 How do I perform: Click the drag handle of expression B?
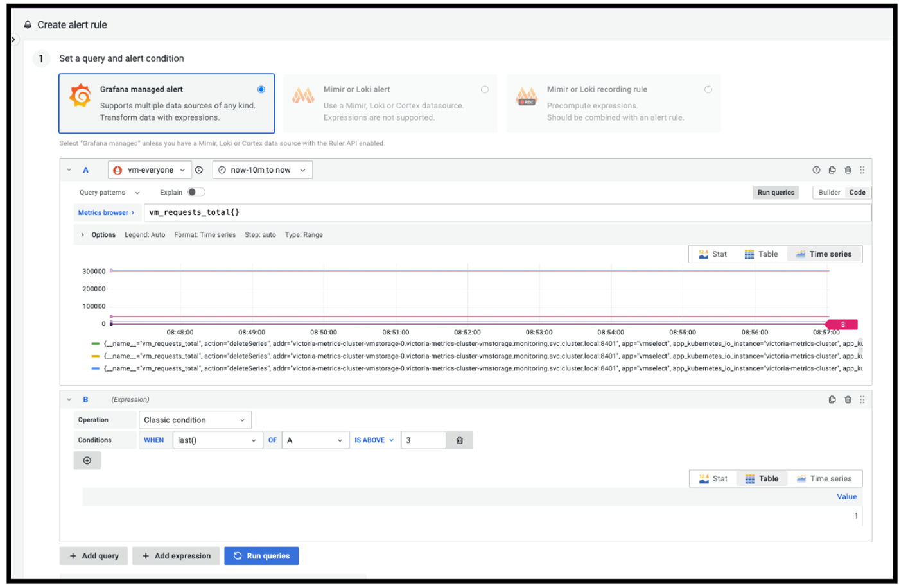(x=862, y=399)
